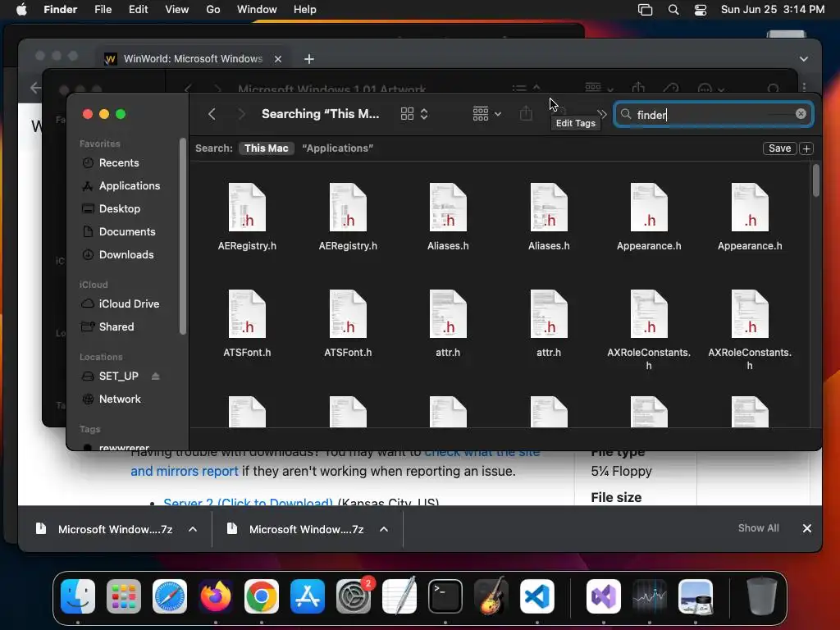Open GarageBand from the Dock
This screenshot has width=840, height=630.
coord(491,596)
